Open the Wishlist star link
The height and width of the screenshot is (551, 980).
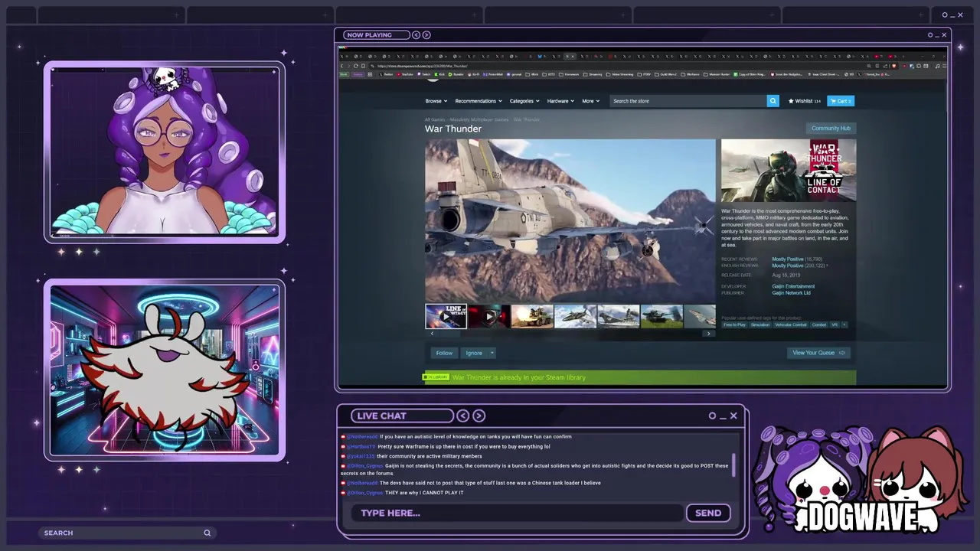click(x=805, y=101)
